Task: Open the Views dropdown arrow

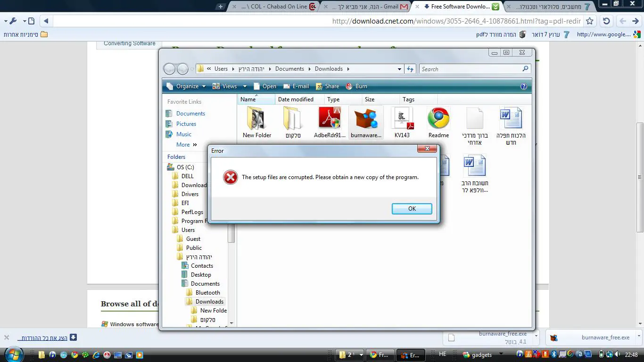Action: pos(245,86)
